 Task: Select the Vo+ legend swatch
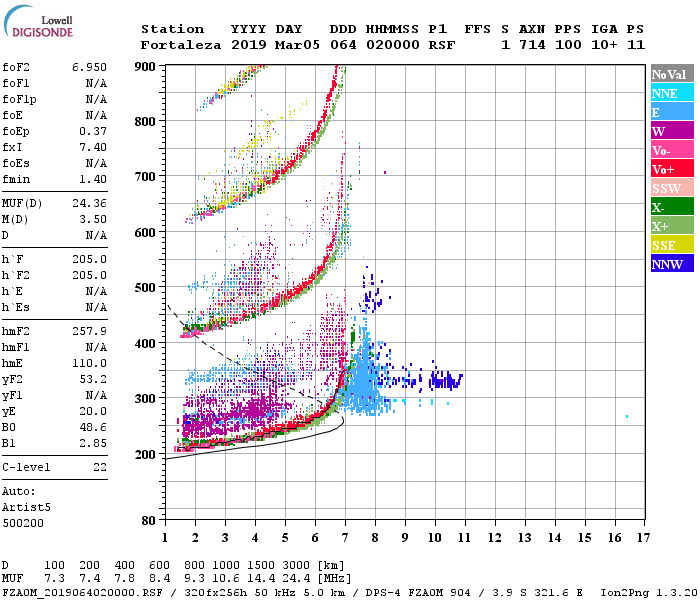672,169
